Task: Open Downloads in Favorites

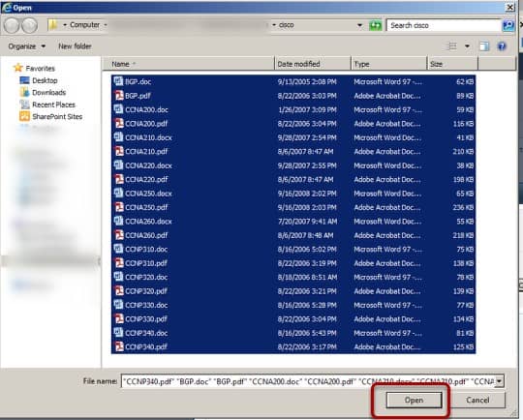Action: click(49, 92)
